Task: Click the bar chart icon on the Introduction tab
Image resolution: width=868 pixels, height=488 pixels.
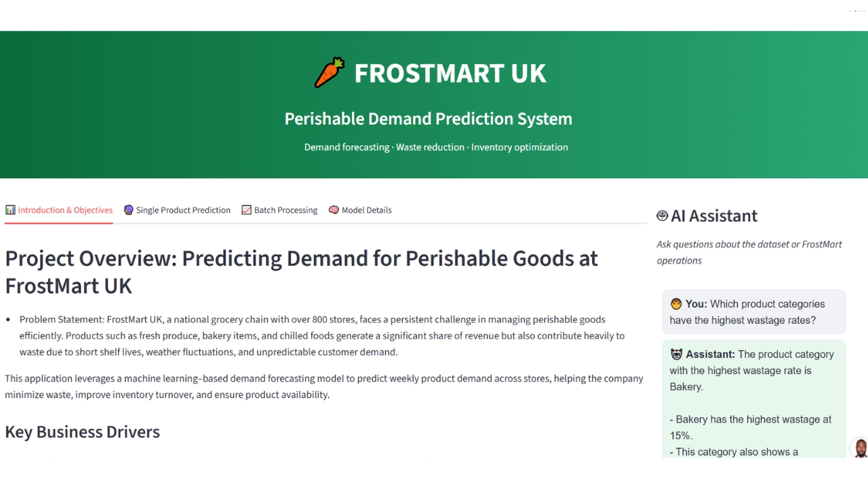Action: coord(10,210)
